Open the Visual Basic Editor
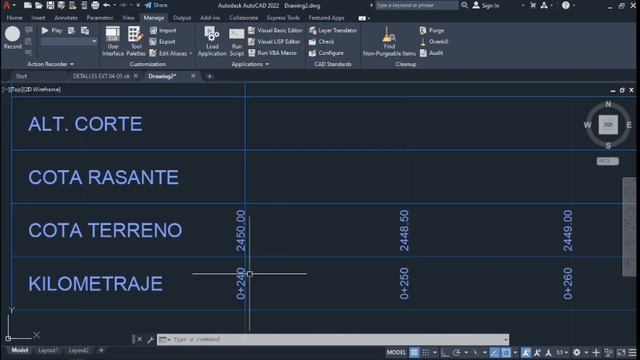 (276, 30)
